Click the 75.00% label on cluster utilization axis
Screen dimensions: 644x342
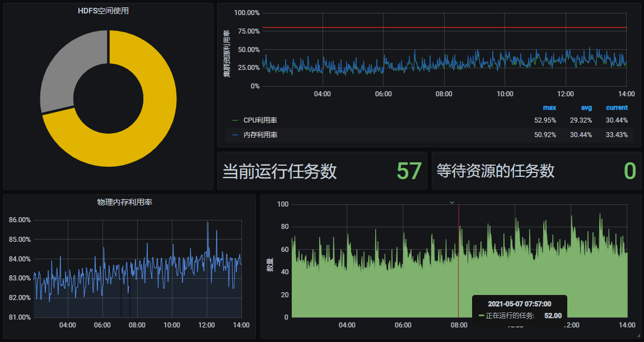[x=249, y=31]
